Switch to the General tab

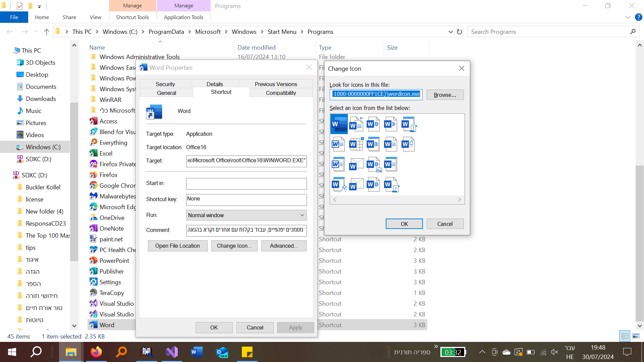166,93
